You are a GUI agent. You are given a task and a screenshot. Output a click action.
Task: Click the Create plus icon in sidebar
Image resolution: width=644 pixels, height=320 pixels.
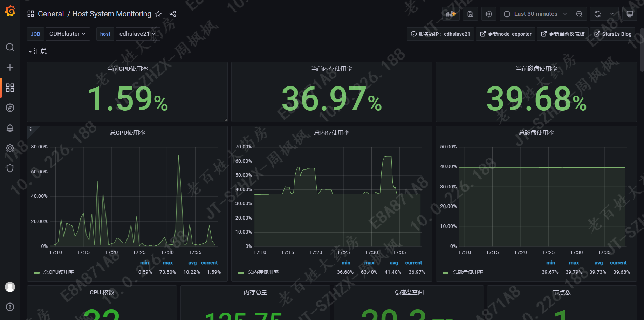(x=10, y=67)
